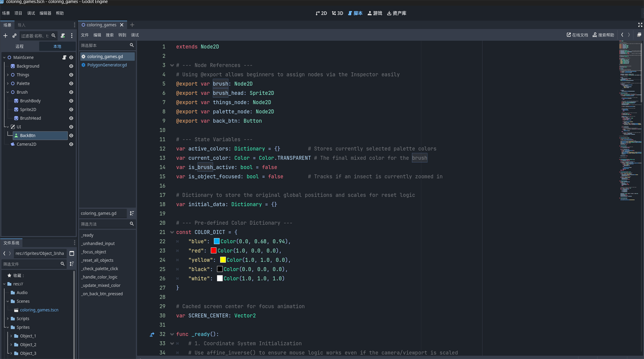Open the floating script editor window icon

click(x=639, y=35)
